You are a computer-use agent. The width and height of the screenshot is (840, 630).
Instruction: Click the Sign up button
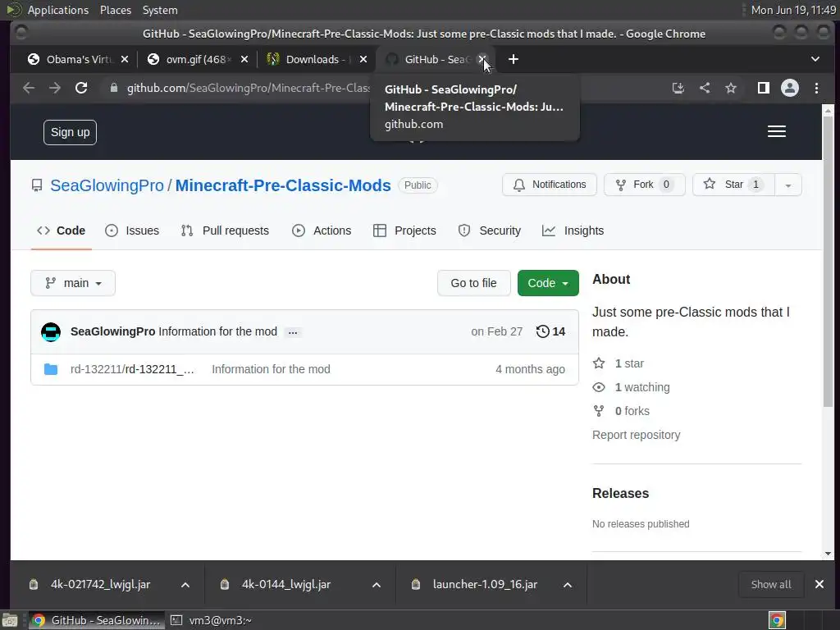pos(71,132)
